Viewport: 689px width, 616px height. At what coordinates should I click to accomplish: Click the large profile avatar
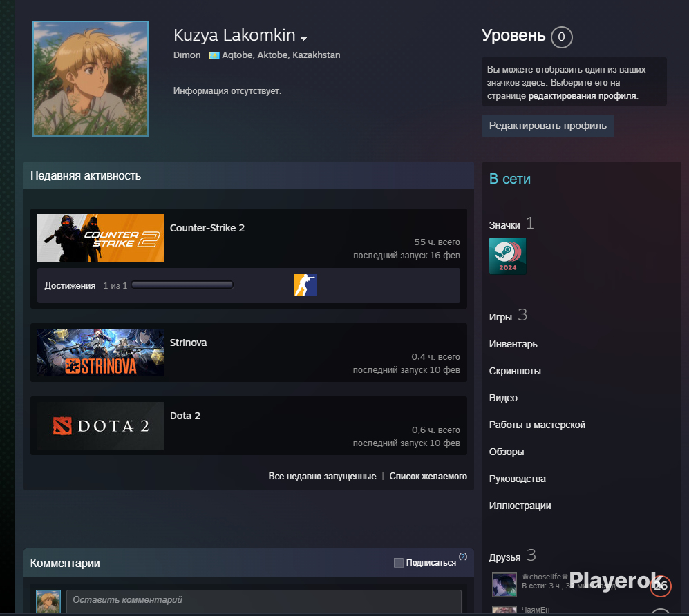coord(91,79)
